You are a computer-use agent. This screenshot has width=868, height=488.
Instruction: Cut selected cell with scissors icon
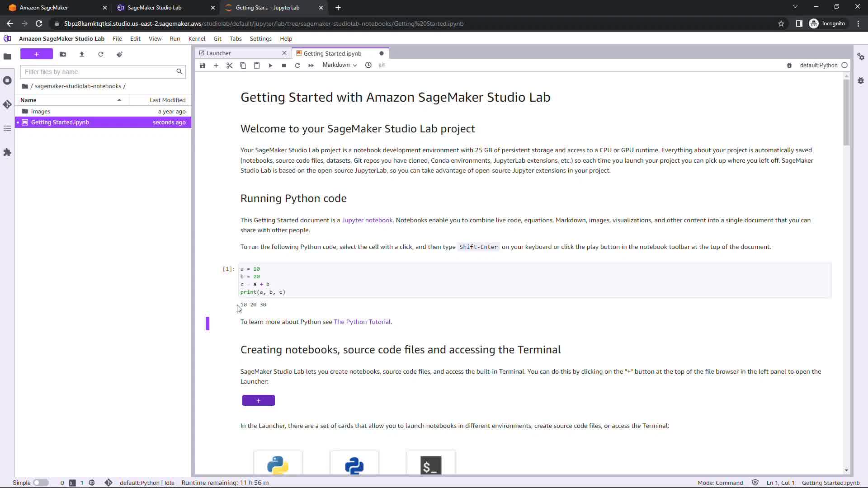[230, 66]
